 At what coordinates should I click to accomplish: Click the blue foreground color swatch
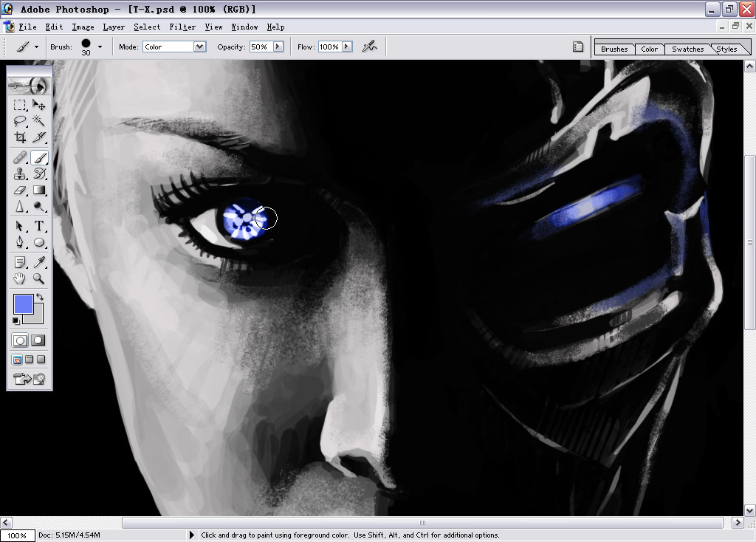(23, 304)
